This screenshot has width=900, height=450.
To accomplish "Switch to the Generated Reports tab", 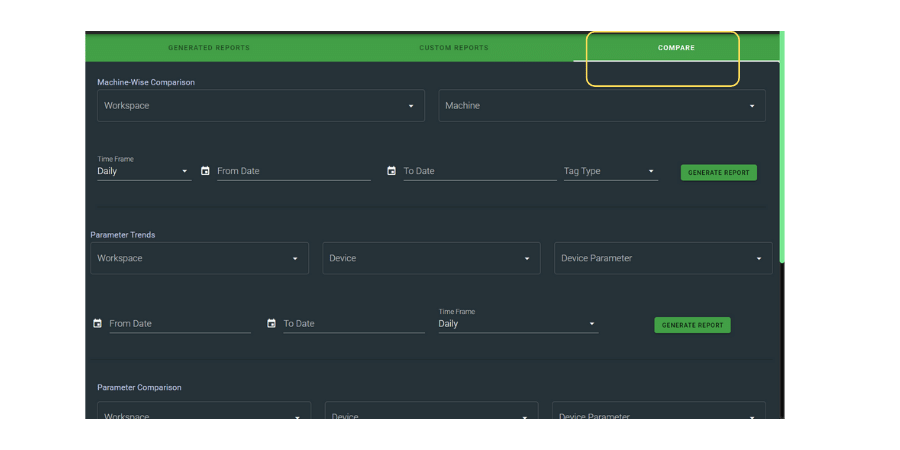I will [209, 48].
